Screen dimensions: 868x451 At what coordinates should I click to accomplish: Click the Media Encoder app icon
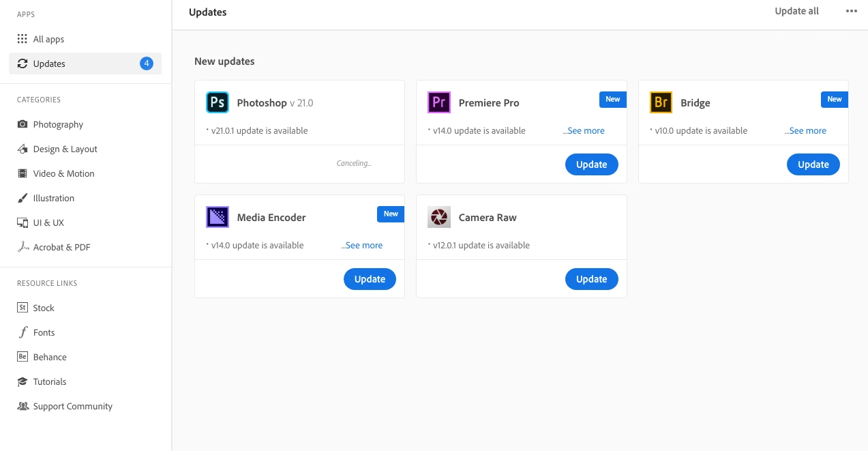coord(218,217)
